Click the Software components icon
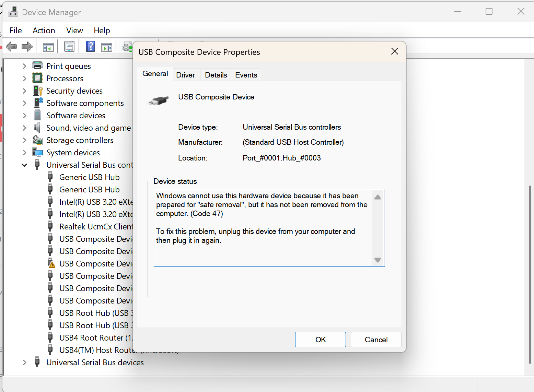Viewport: 534px width, 392px height. [x=38, y=103]
